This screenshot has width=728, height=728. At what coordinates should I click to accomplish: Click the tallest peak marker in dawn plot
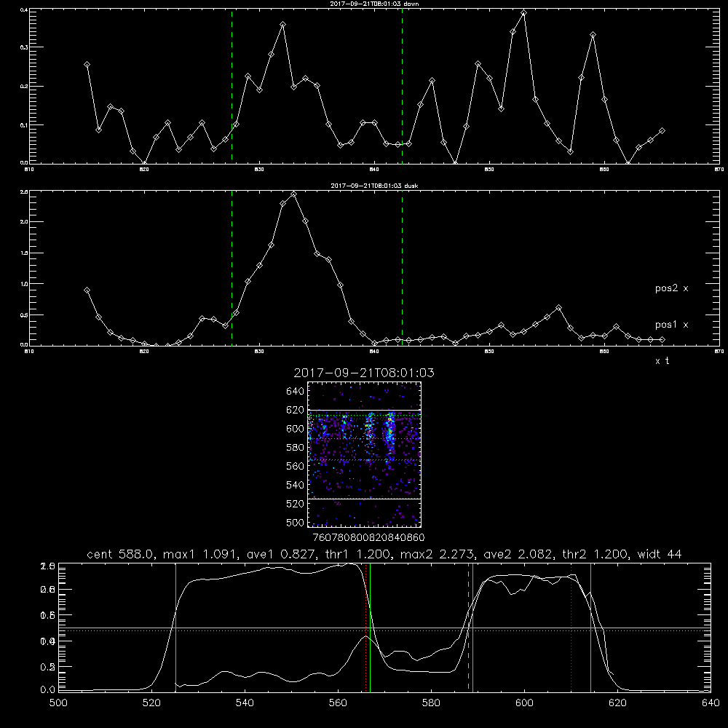coord(523,13)
